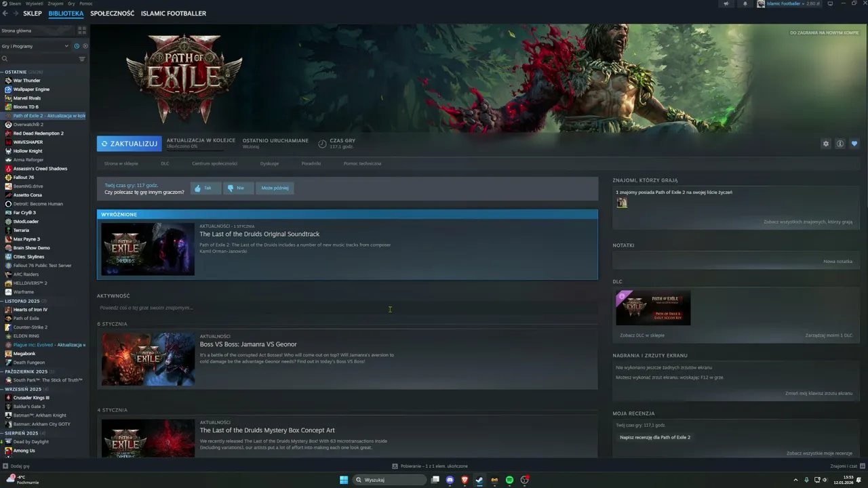Open the announcements megaphone icon
This screenshot has width=868, height=488.
(726, 3)
